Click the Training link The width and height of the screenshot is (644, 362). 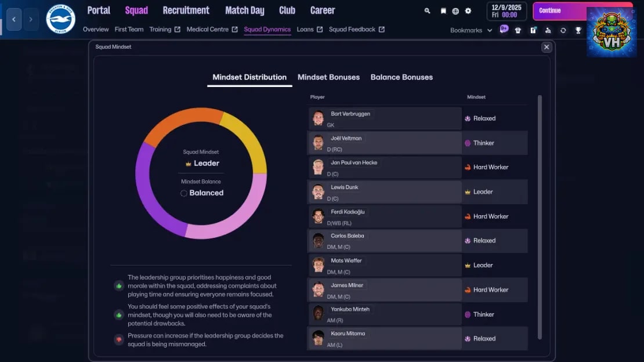[160, 30]
